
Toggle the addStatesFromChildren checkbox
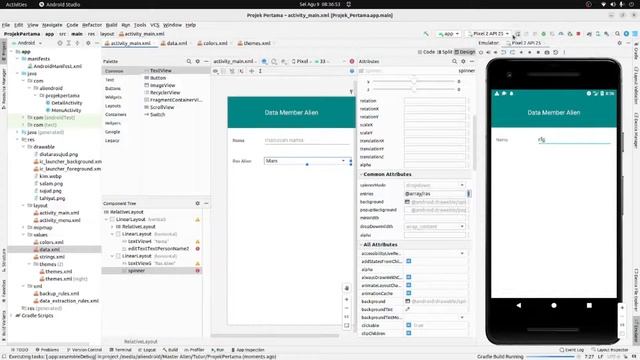[409, 261]
